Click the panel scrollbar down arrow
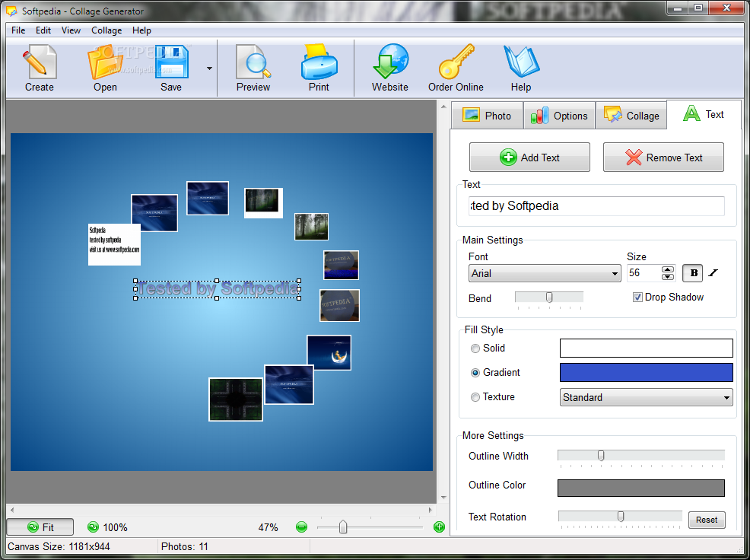The height and width of the screenshot is (560, 750). point(443,498)
